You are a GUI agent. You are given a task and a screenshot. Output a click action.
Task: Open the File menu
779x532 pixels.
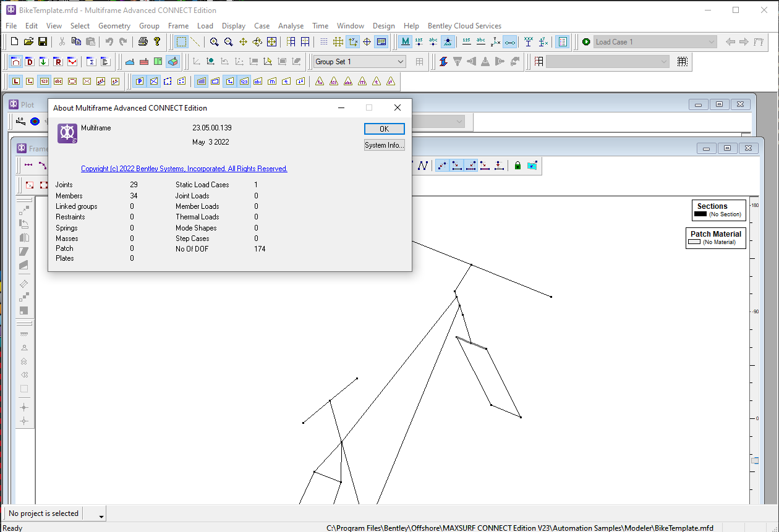point(11,26)
